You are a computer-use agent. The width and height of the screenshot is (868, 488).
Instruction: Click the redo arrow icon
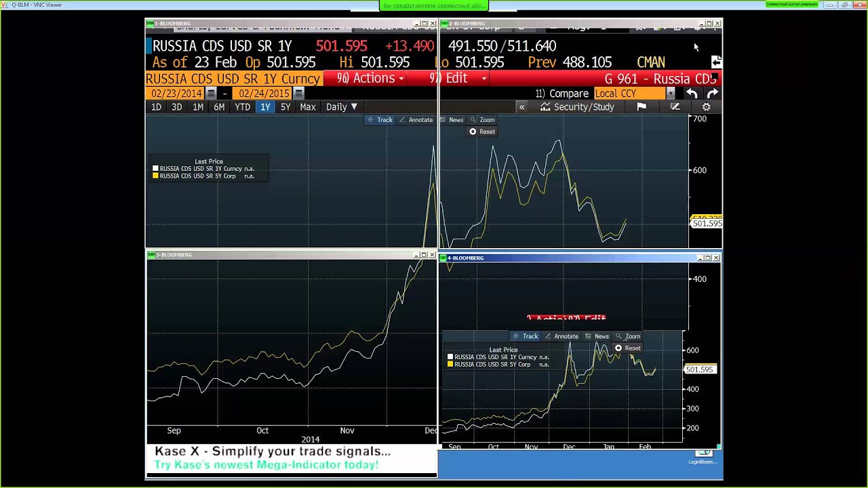(x=712, y=94)
